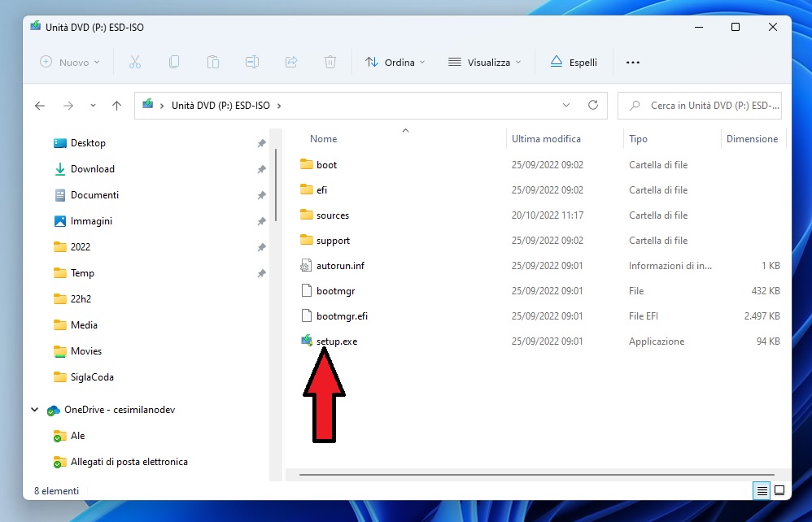This screenshot has height=522, width=812.
Task: Select the autorun.inf file icon
Action: pyautogui.click(x=306, y=265)
